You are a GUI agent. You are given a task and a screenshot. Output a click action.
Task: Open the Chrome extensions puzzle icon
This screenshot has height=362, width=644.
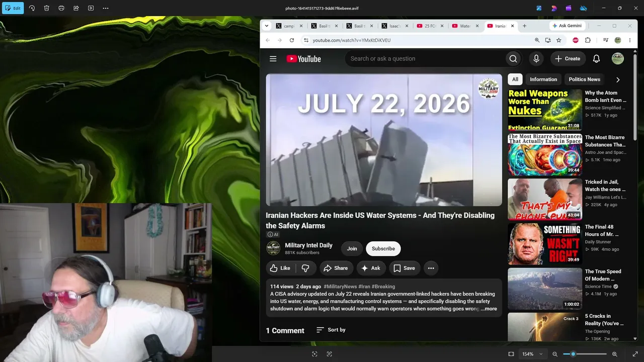pyautogui.click(x=588, y=40)
